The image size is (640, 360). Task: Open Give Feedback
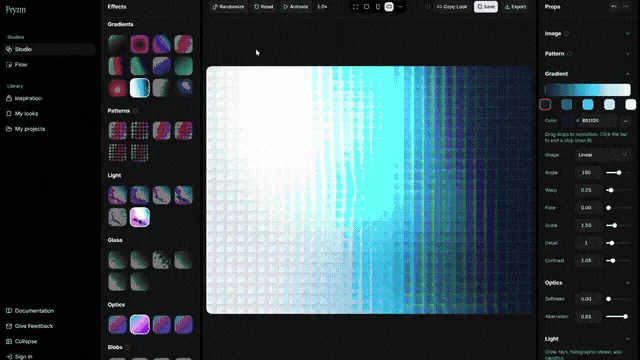(49, 326)
